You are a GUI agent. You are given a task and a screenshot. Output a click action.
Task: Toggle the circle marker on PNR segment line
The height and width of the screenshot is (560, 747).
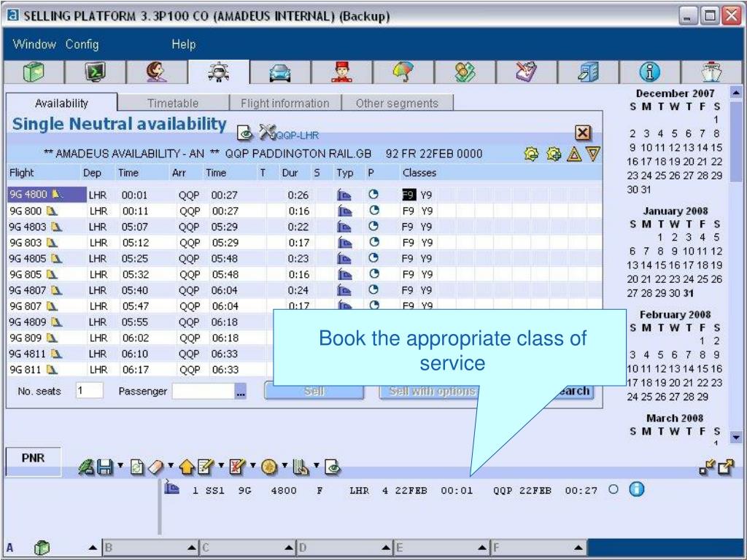click(x=613, y=489)
